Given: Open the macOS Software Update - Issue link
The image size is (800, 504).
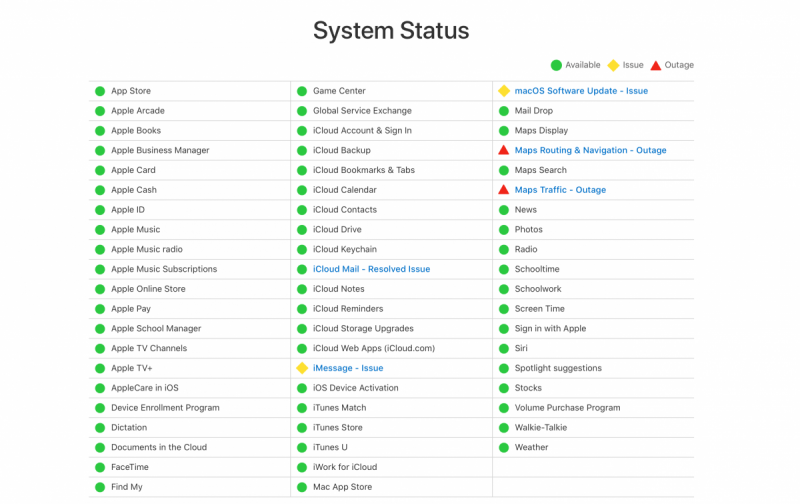Looking at the screenshot, I should pos(581,91).
